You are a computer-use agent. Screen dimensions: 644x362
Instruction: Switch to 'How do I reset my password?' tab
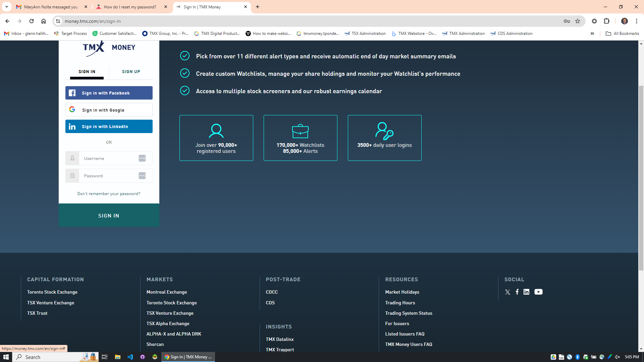click(x=131, y=7)
